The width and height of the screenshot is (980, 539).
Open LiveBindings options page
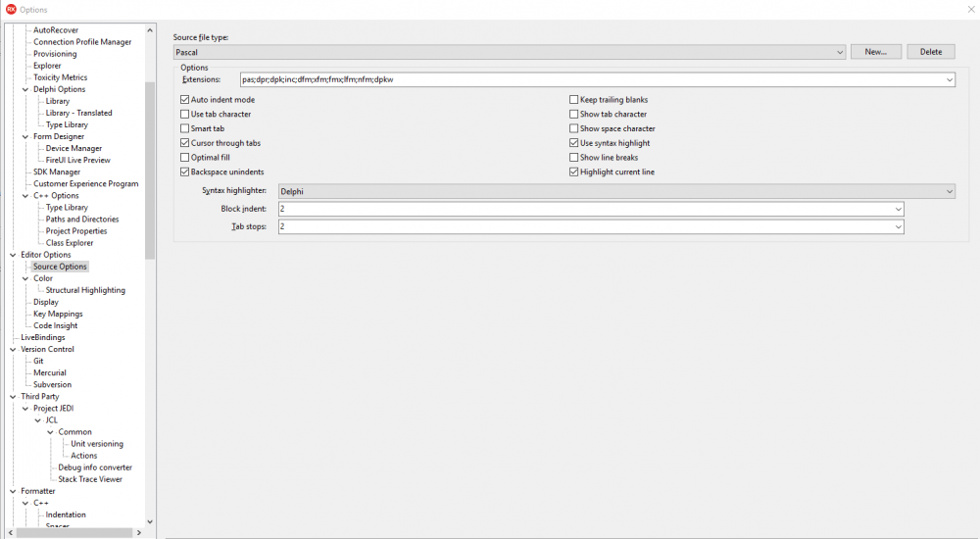pos(42,338)
